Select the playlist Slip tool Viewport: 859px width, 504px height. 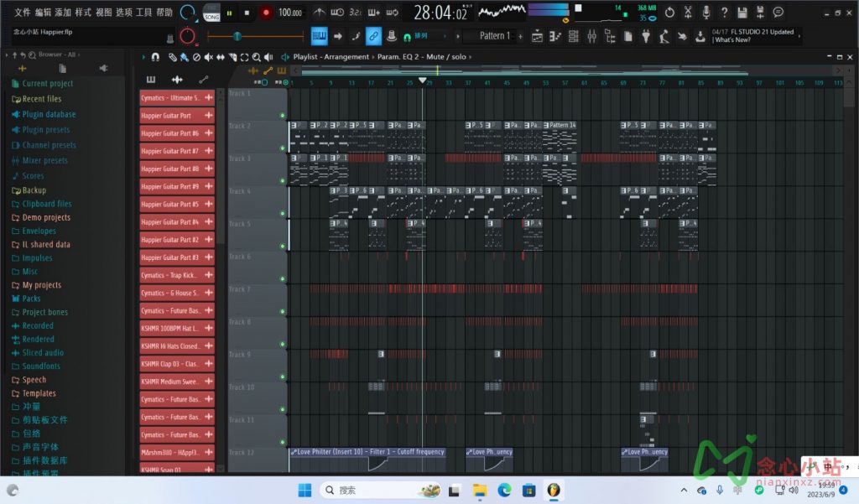coord(221,57)
